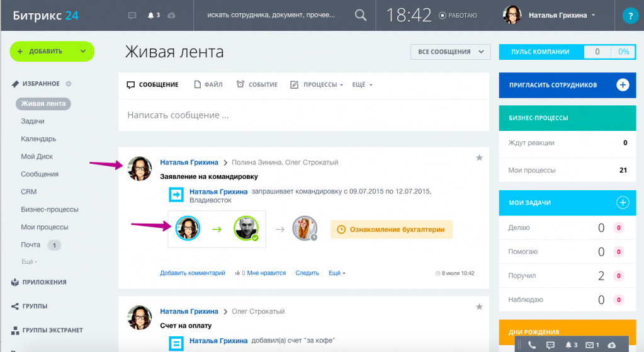Click second approver avatar with green check

click(246, 229)
